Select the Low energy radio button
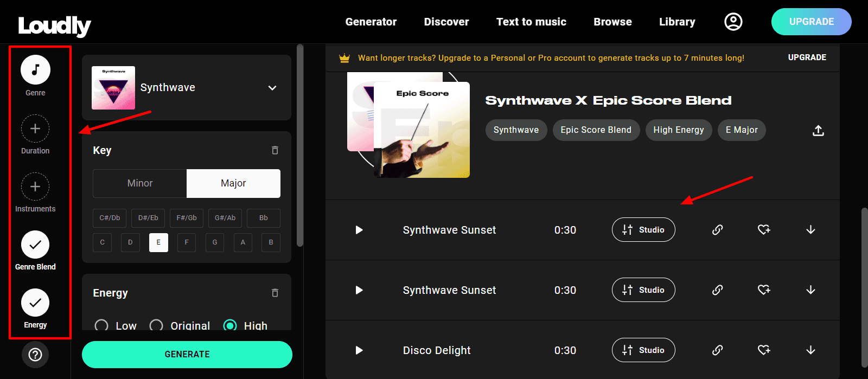This screenshot has height=379, width=868. pyautogui.click(x=101, y=325)
